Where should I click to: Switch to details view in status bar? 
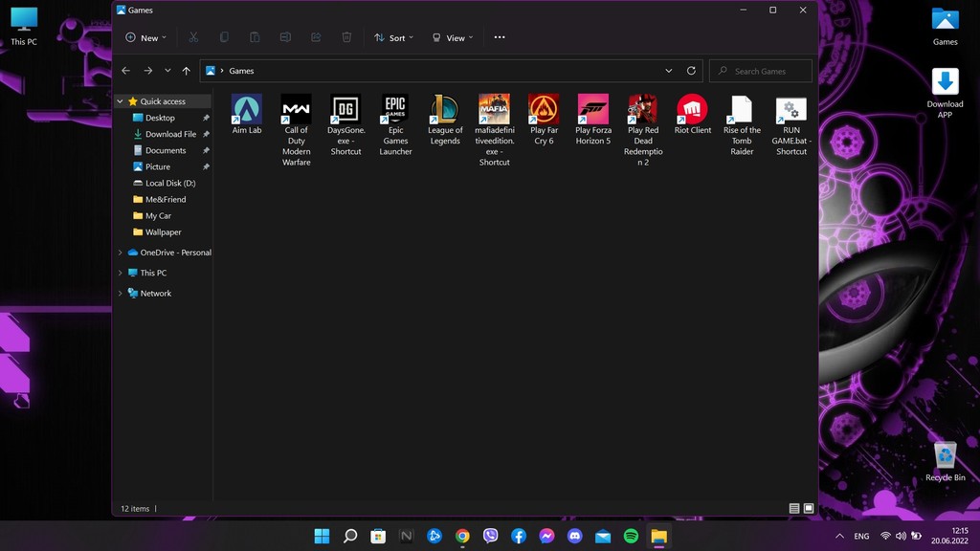click(x=793, y=509)
